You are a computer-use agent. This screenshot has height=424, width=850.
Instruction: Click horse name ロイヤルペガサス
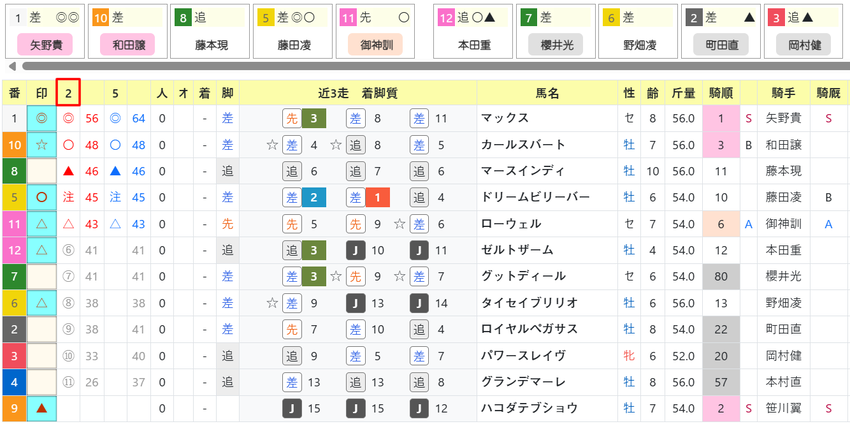click(530, 329)
